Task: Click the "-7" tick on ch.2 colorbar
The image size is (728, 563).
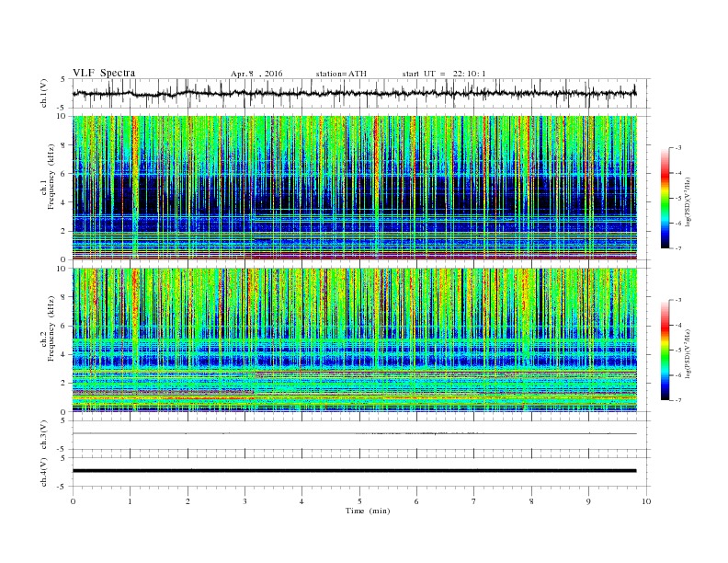Action: (678, 400)
